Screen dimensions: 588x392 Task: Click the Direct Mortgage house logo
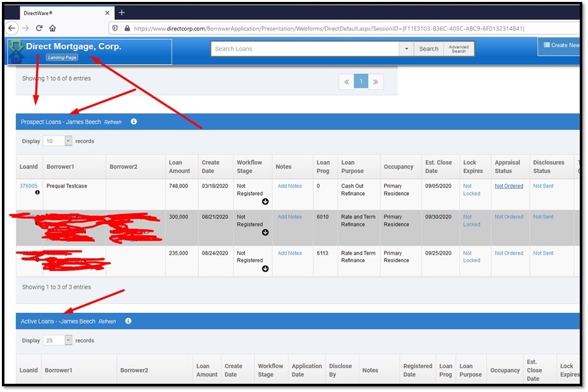[x=16, y=51]
